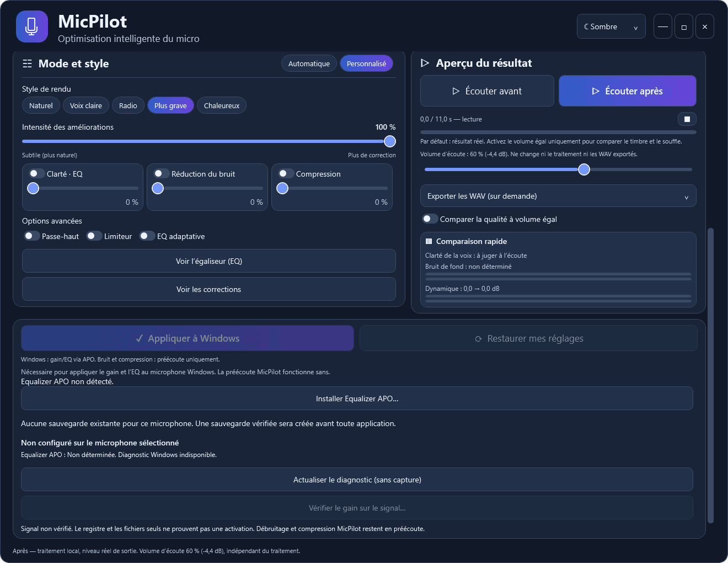Click the Compression slider handle

282,188
